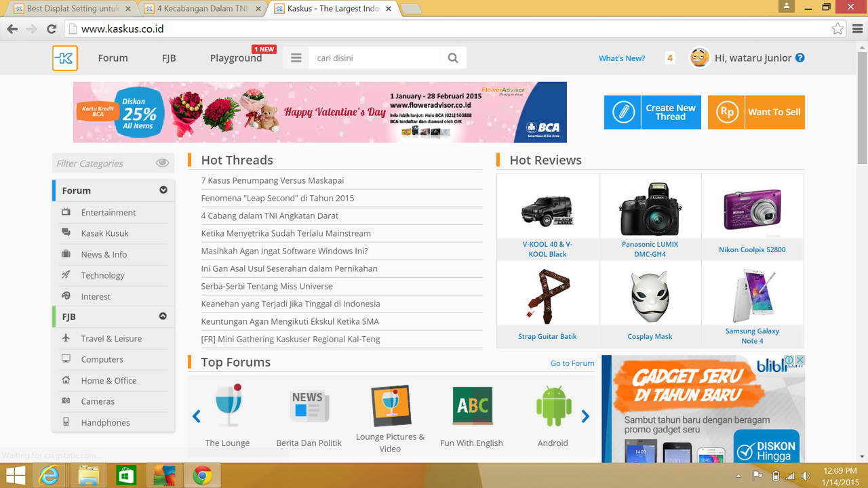
Task: Collapse the FJB sidebar section
Action: coord(163,317)
